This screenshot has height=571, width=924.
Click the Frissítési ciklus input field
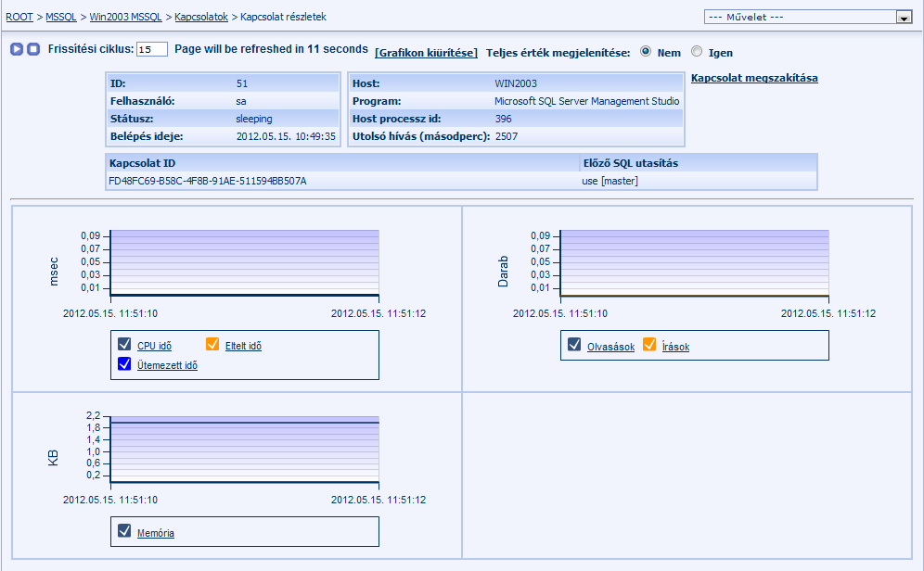point(152,49)
